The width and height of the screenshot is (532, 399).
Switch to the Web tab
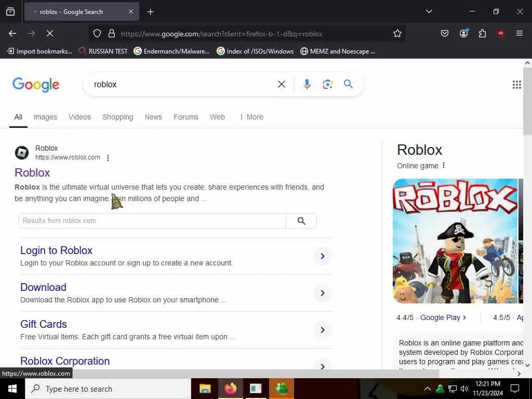(217, 117)
